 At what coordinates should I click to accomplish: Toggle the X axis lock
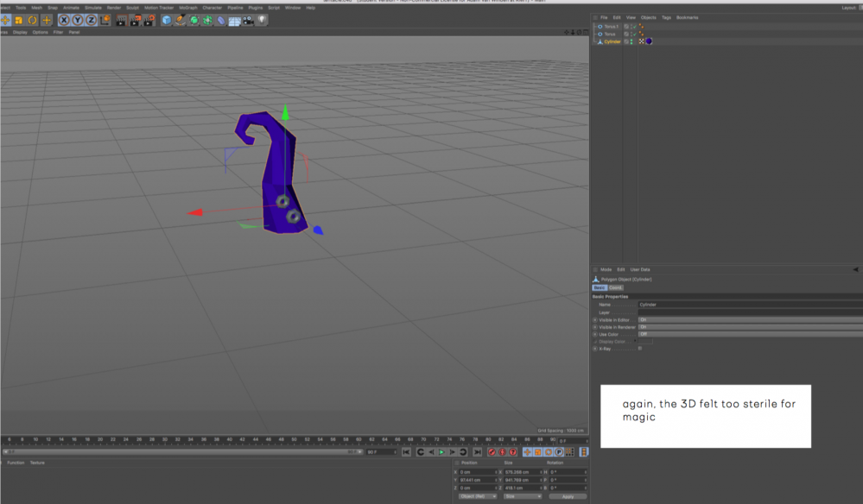tap(65, 21)
